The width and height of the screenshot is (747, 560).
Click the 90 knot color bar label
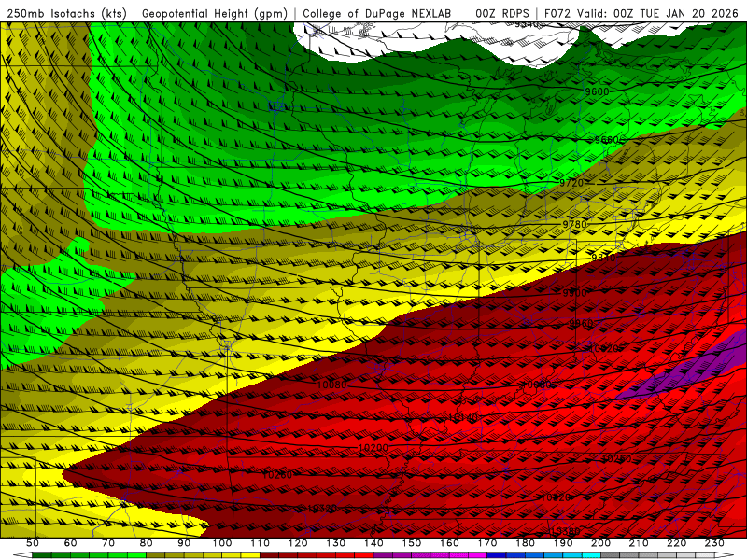(x=184, y=543)
